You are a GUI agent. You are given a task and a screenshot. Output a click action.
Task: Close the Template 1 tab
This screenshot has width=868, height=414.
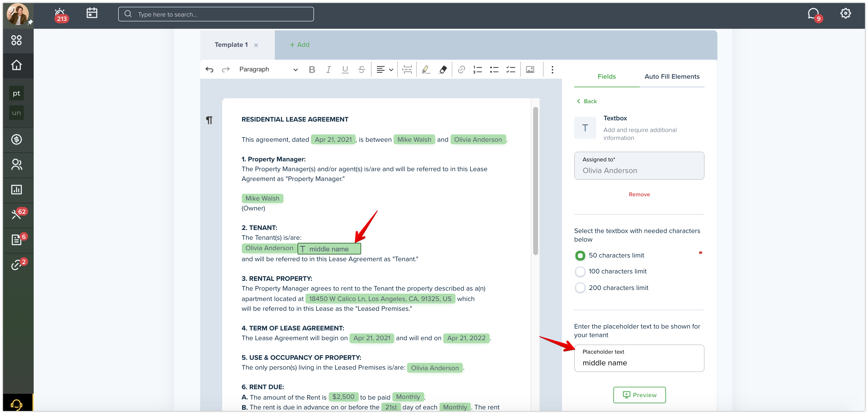(256, 45)
